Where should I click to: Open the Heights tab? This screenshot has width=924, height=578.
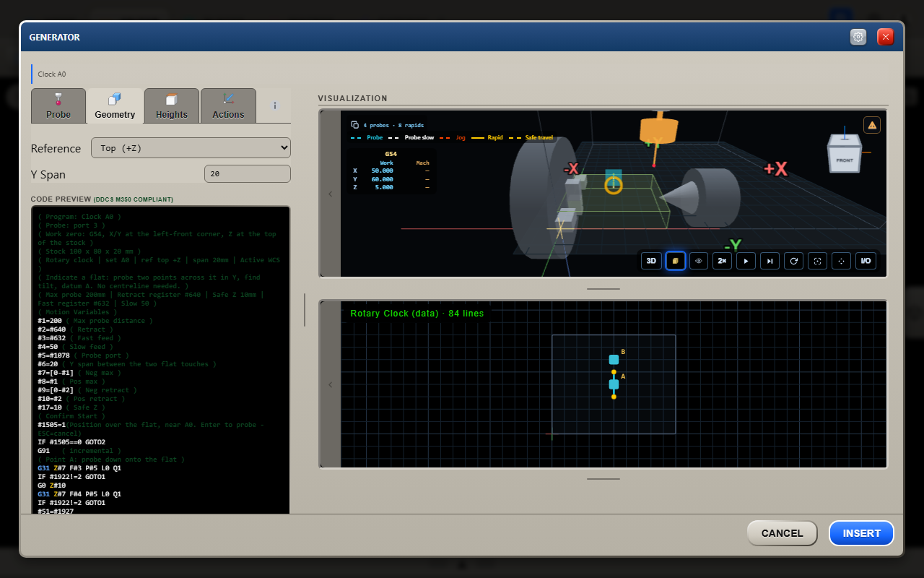tap(172, 105)
